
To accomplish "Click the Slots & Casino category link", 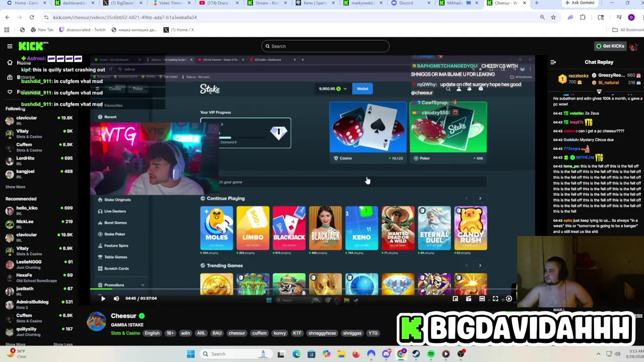I will (x=125, y=333).
